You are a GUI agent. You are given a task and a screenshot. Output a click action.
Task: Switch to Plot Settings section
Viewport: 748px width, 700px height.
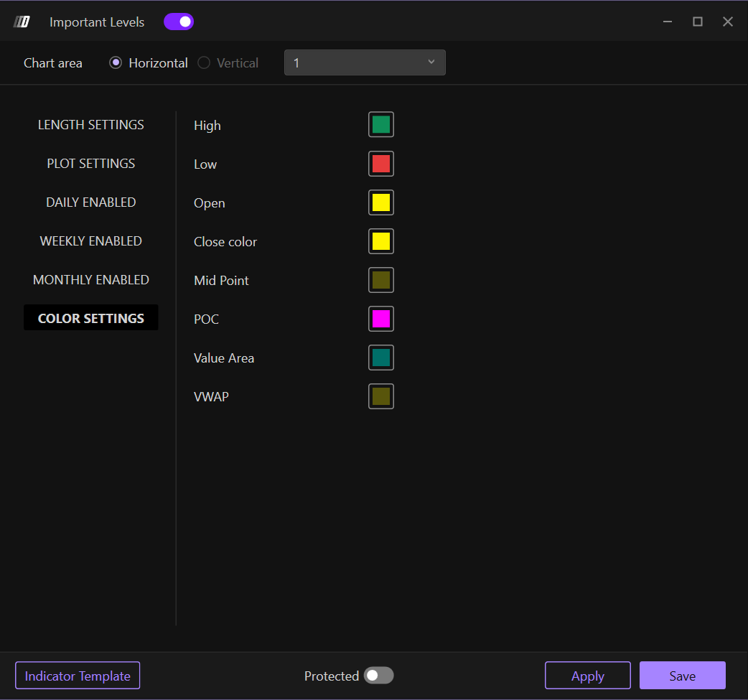[x=91, y=164]
